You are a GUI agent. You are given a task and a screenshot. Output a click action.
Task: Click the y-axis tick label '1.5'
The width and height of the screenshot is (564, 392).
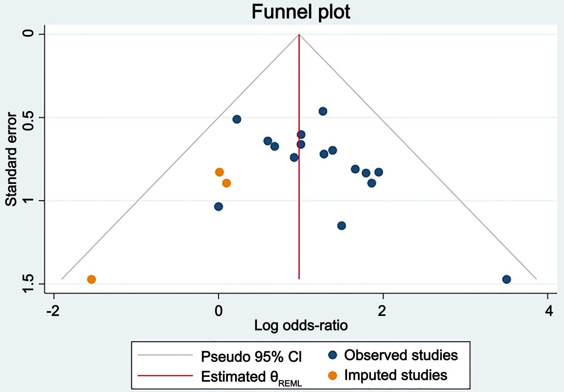(28, 283)
